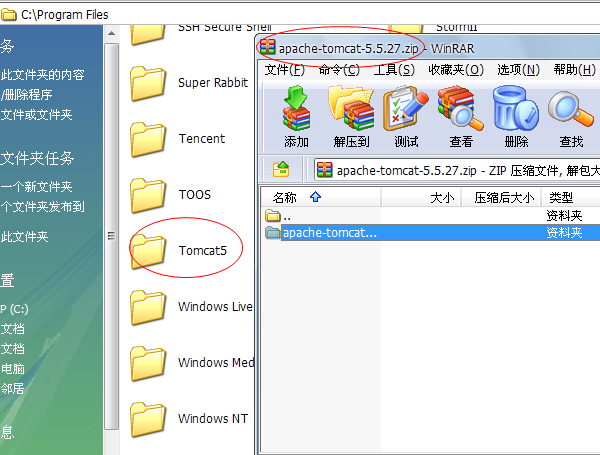Click the 个文件夹发布到 task link
Image resolution: width=600 pixels, height=455 pixels.
[x=42, y=207]
